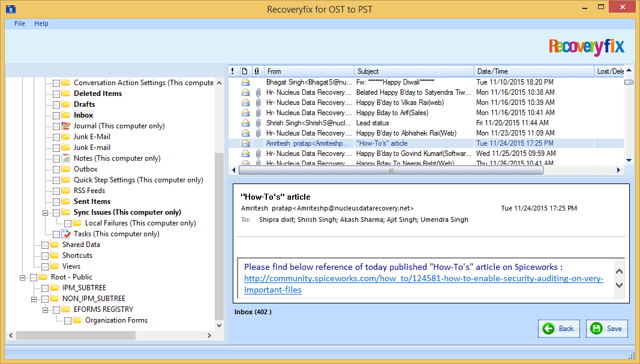Viewport: 640px width, 364px height.
Task: Click message body scroll down arrow
Action: (619, 285)
